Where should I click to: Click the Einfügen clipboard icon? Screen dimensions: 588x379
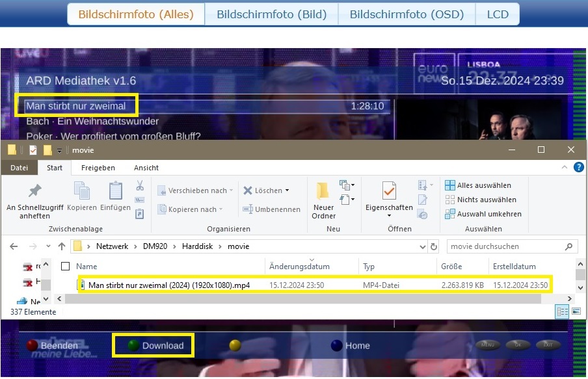click(x=116, y=191)
